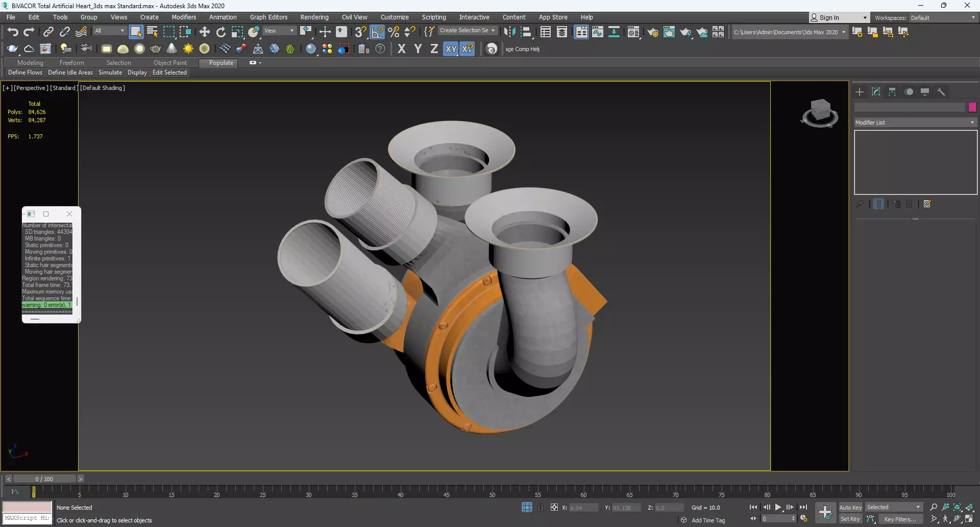This screenshot has height=527, width=980.
Task: Toggle the Selection Lock padlock
Action: pyautogui.click(x=541, y=507)
